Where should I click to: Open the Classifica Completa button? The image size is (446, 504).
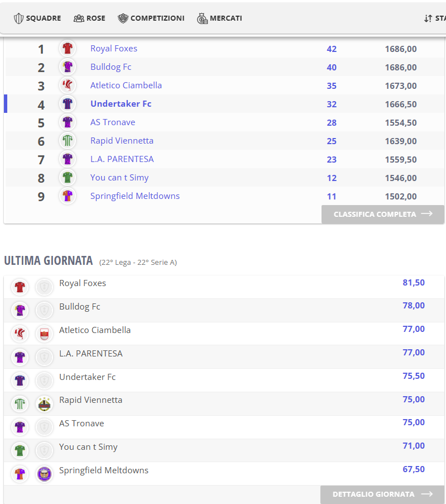click(383, 215)
